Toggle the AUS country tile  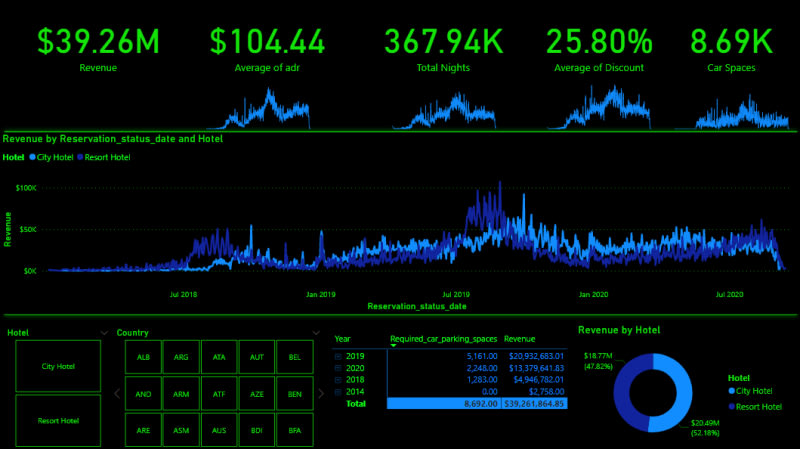(x=219, y=430)
